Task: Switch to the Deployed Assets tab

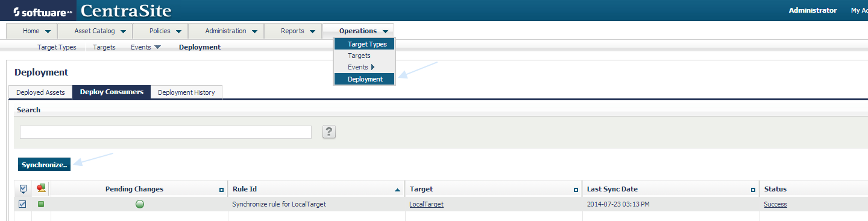Action: point(40,92)
